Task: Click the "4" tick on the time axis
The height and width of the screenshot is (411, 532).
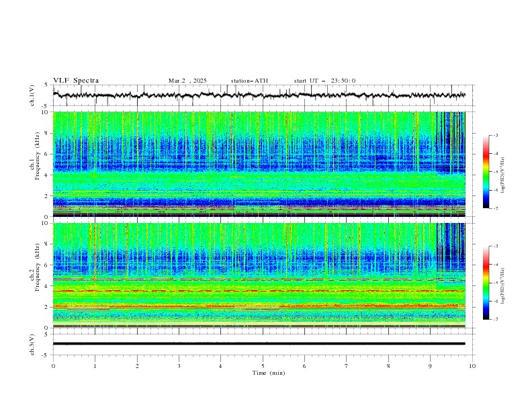Action: (x=220, y=366)
